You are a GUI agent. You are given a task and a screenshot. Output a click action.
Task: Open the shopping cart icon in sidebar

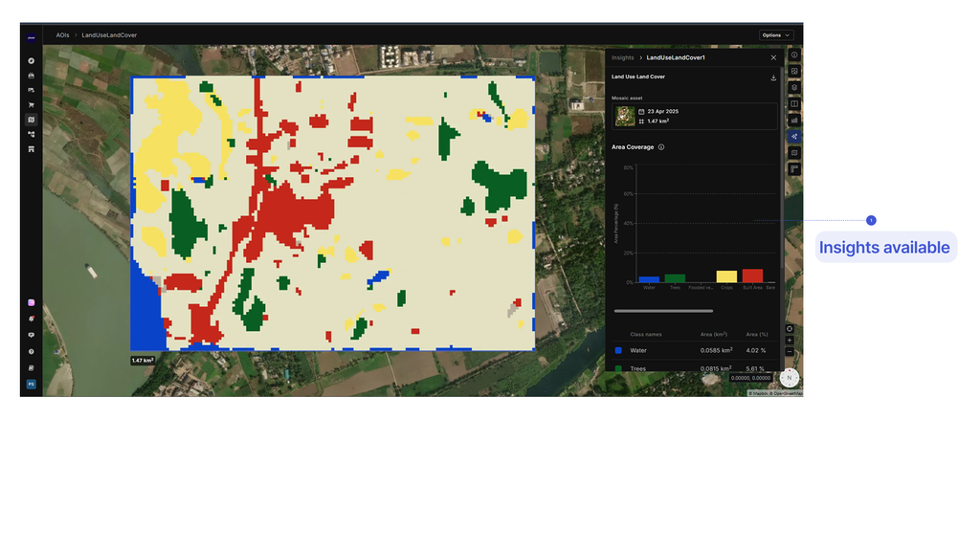pos(32,105)
